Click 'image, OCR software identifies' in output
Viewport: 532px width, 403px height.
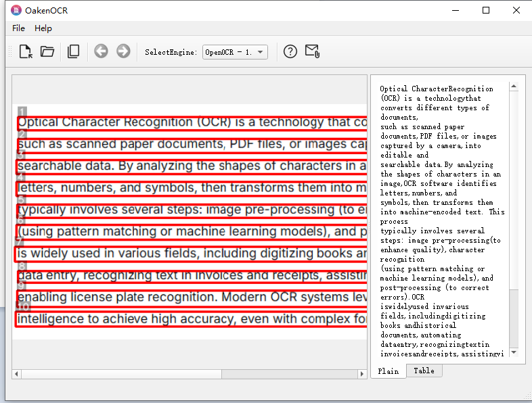[438, 183]
